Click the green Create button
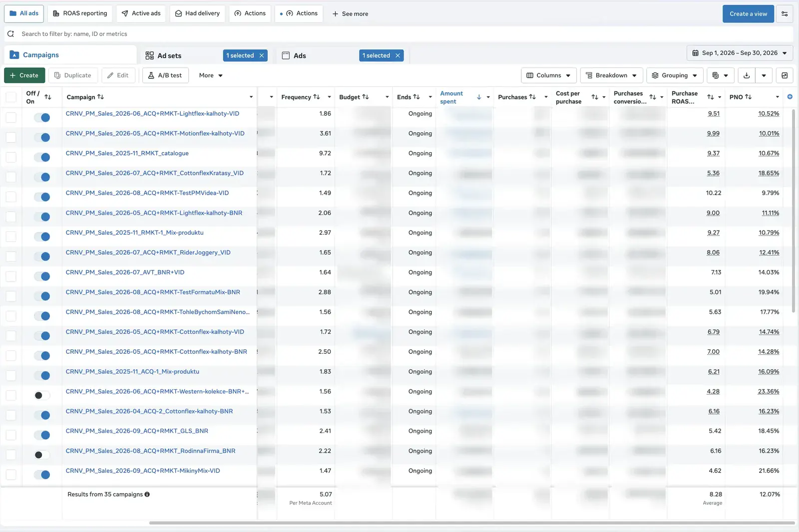The image size is (799, 532). (x=24, y=75)
